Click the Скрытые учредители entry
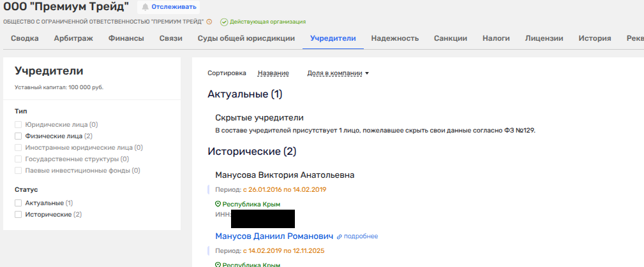Viewport: 644px width, 267px height. (259, 117)
